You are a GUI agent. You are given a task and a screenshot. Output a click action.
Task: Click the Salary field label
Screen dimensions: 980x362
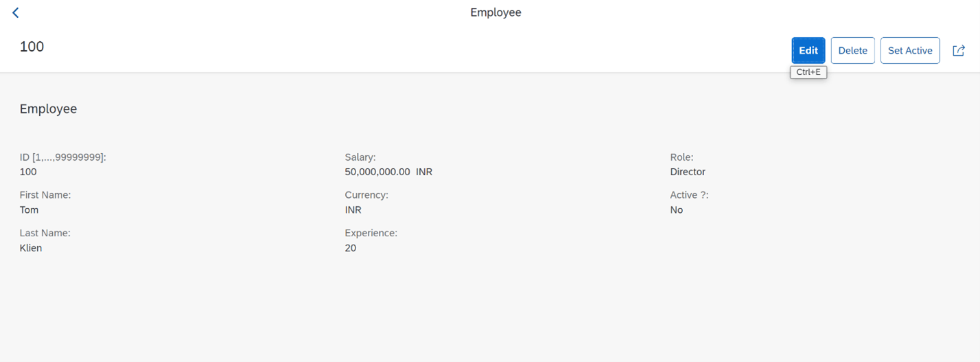tap(360, 157)
